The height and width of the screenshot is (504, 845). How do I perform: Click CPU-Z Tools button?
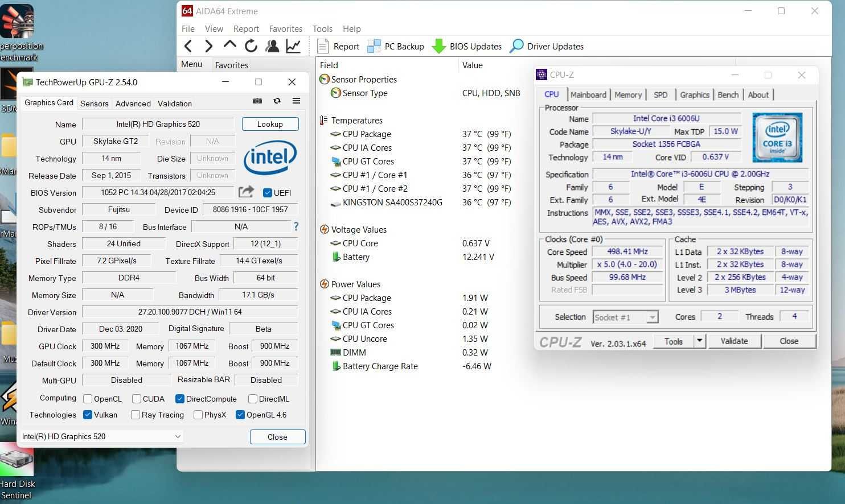click(x=673, y=341)
